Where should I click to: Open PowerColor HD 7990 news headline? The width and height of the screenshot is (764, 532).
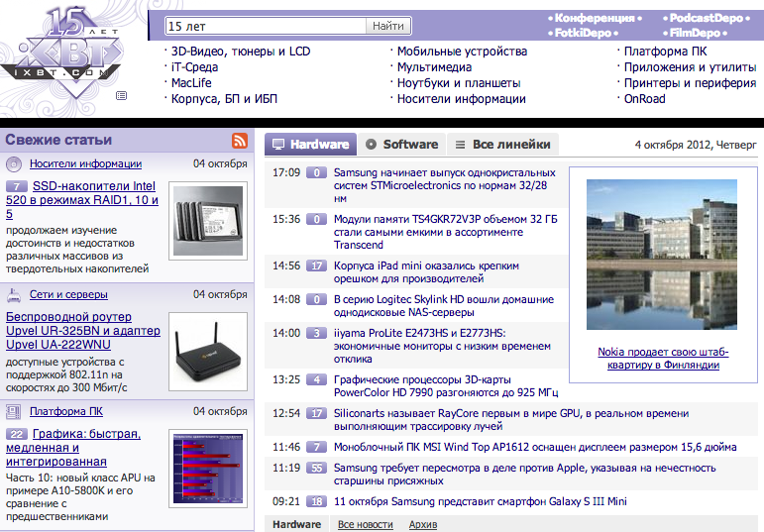pyautogui.click(x=446, y=386)
